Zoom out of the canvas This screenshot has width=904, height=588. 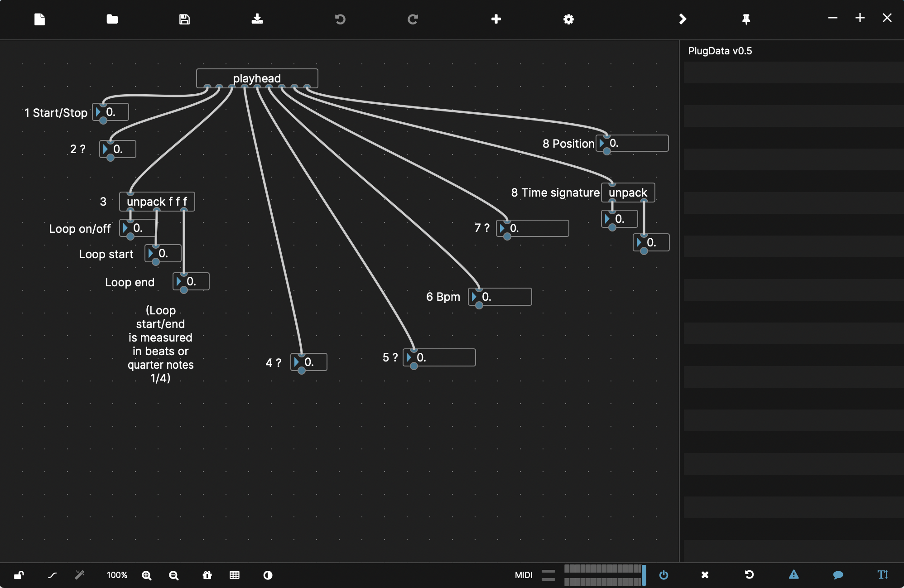coord(173,575)
